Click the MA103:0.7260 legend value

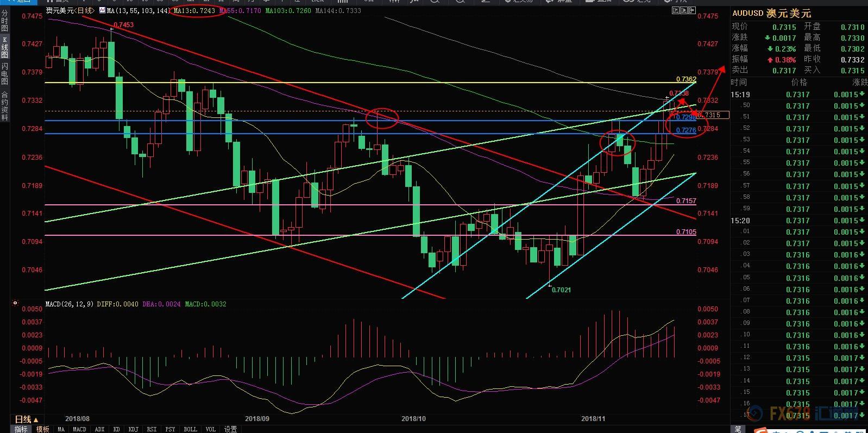coord(288,10)
